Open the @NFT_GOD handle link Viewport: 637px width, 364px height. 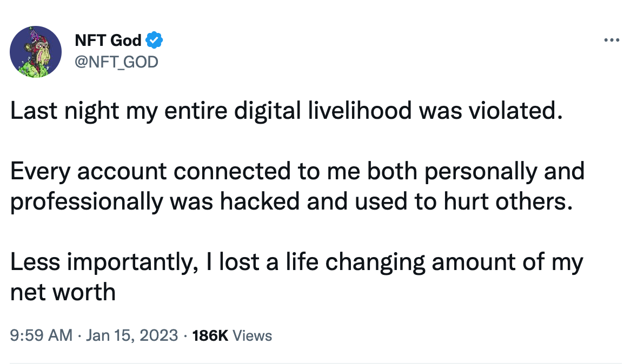(x=117, y=62)
